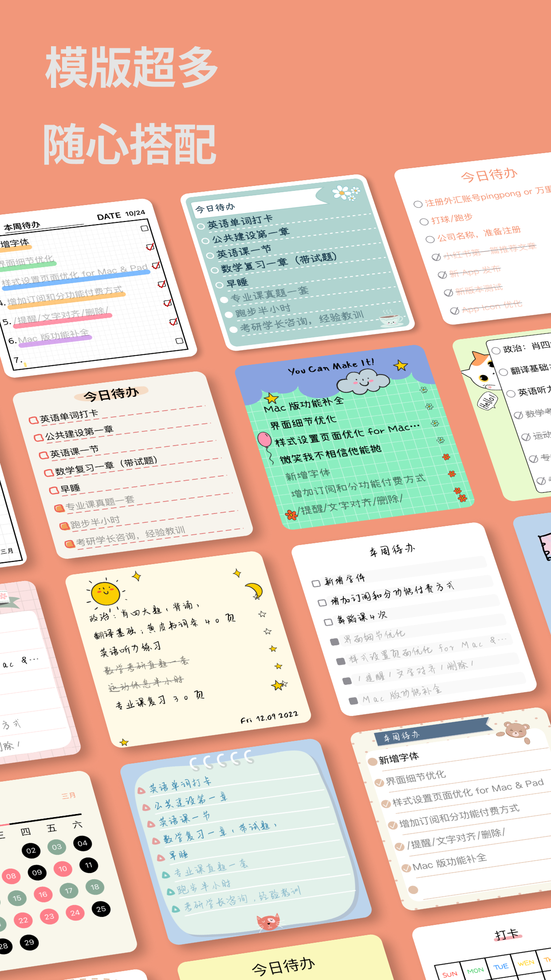Screen dimensions: 551x980
Task: Tap the Hello speech bubble
Action: point(487,402)
